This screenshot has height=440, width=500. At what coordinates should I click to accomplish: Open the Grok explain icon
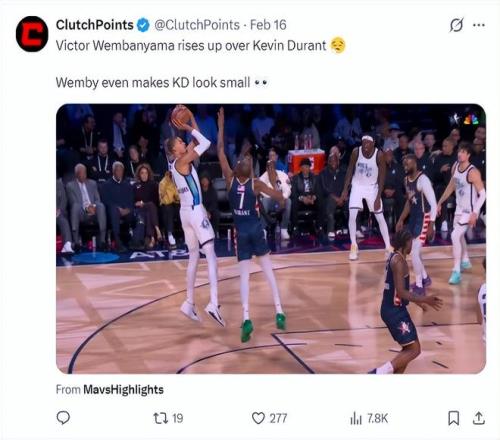click(x=456, y=25)
